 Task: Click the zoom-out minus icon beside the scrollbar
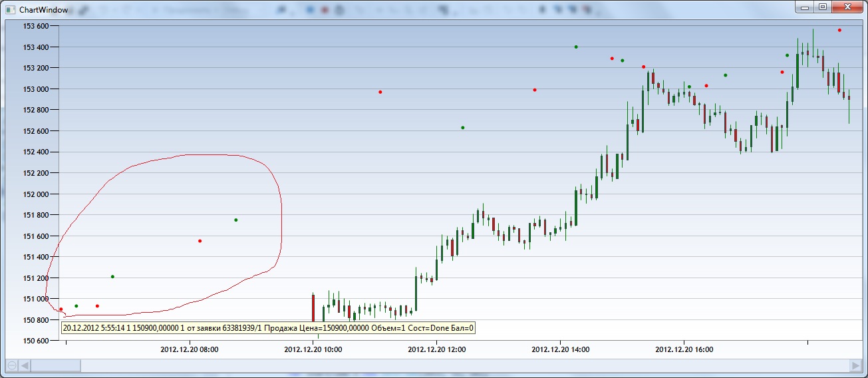click(11, 365)
